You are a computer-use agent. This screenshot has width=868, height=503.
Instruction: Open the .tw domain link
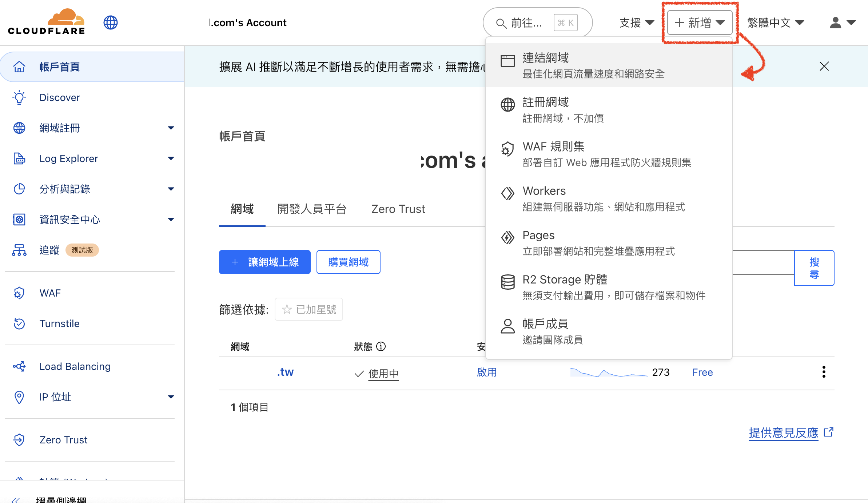[x=285, y=372]
